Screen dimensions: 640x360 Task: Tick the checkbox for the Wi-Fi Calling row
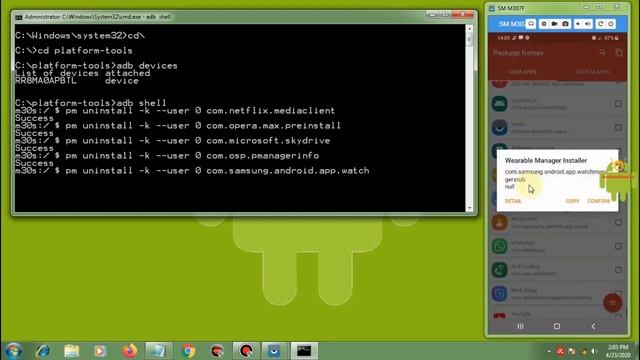pyautogui.click(x=618, y=270)
